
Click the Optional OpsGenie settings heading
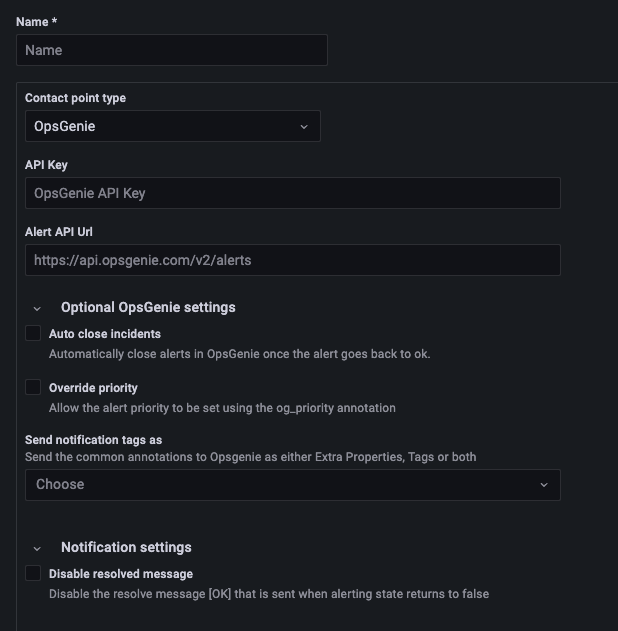(x=148, y=307)
